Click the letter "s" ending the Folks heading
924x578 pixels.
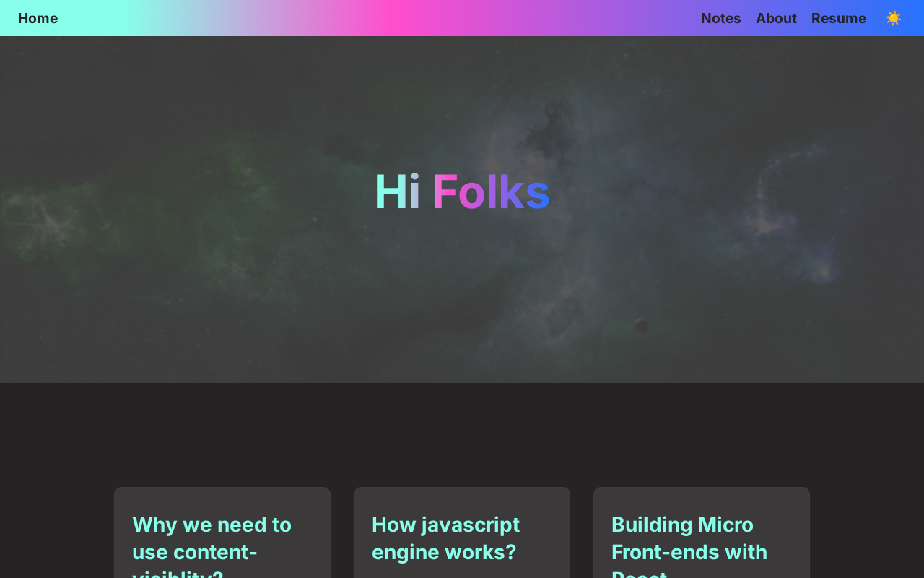point(537,192)
